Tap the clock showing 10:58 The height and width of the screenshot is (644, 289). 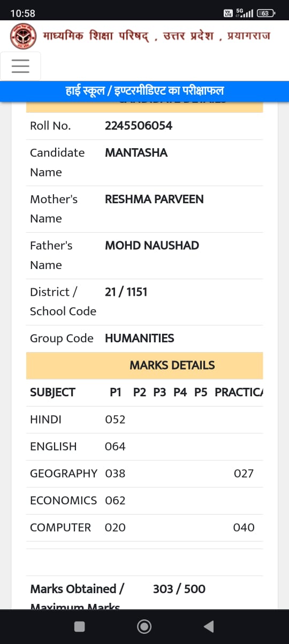(22, 13)
